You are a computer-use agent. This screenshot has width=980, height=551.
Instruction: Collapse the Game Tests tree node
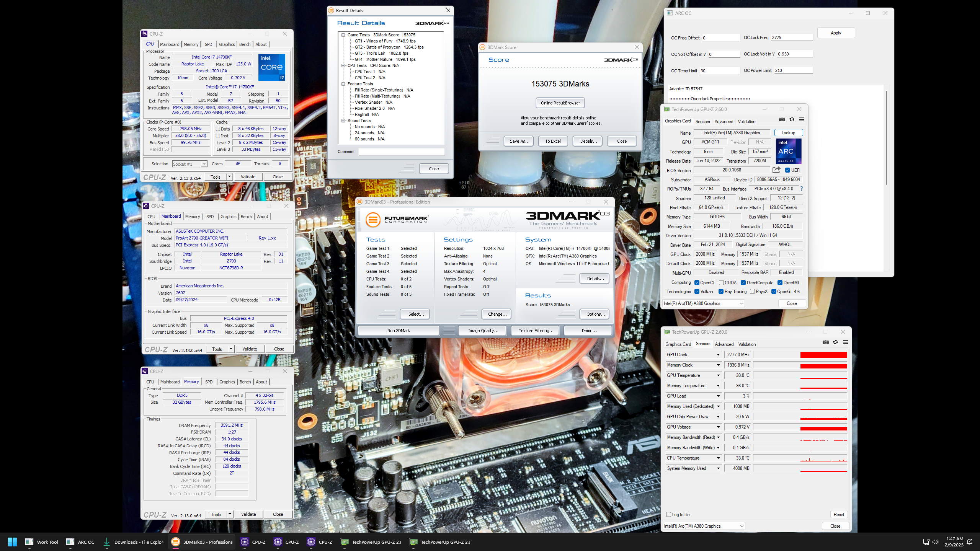pyautogui.click(x=343, y=35)
